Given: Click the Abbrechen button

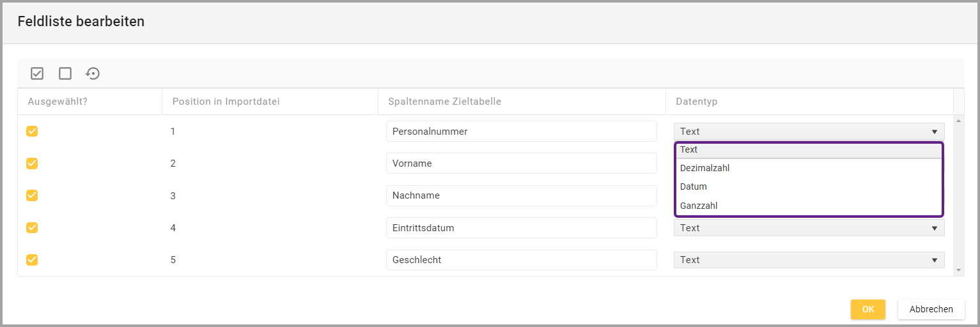Looking at the screenshot, I should tap(931, 309).
